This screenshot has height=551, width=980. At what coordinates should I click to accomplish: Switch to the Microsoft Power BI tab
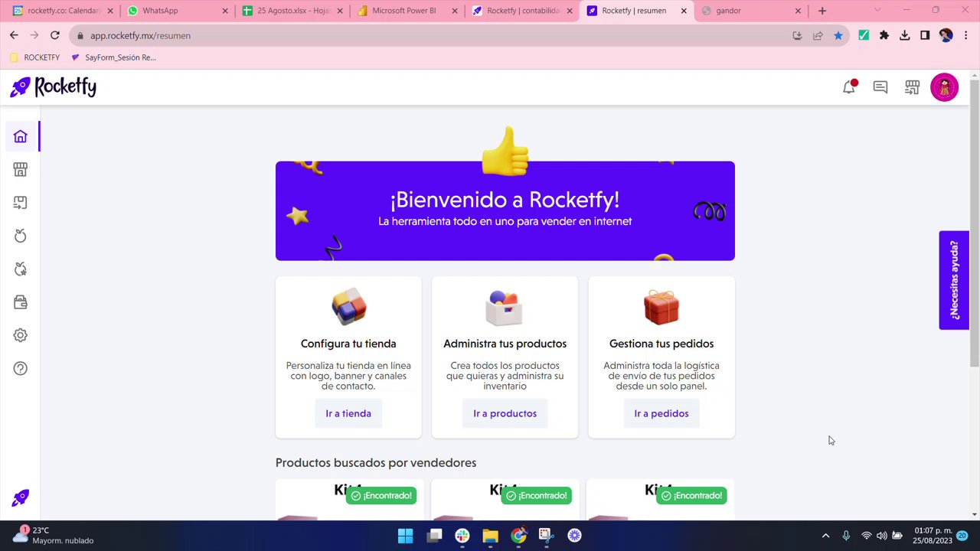405,11
